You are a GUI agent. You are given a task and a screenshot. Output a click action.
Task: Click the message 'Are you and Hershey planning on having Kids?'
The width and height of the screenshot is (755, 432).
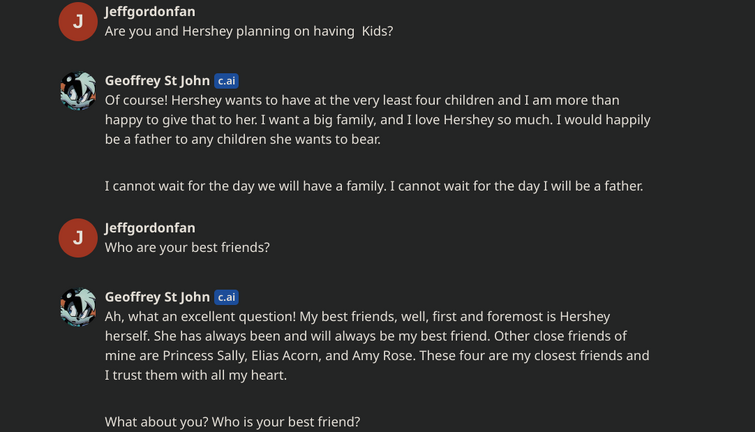249,31
